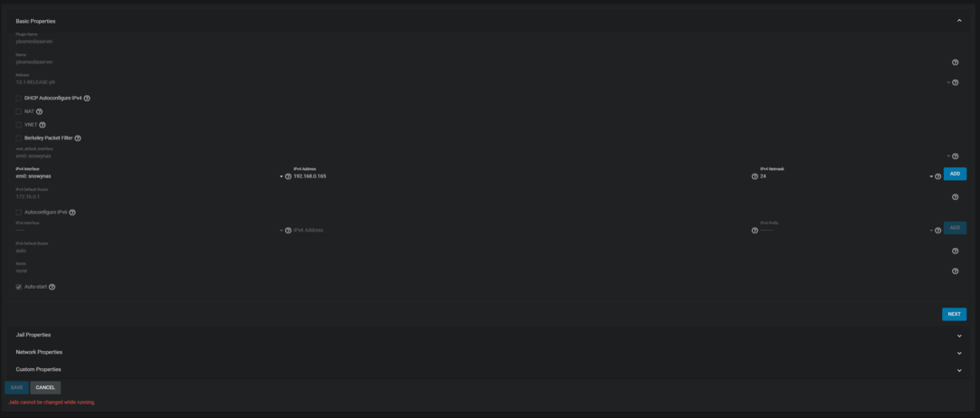Click the blue ADD button for IPv4
Viewport: 980px width, 418px height.
tap(955, 174)
